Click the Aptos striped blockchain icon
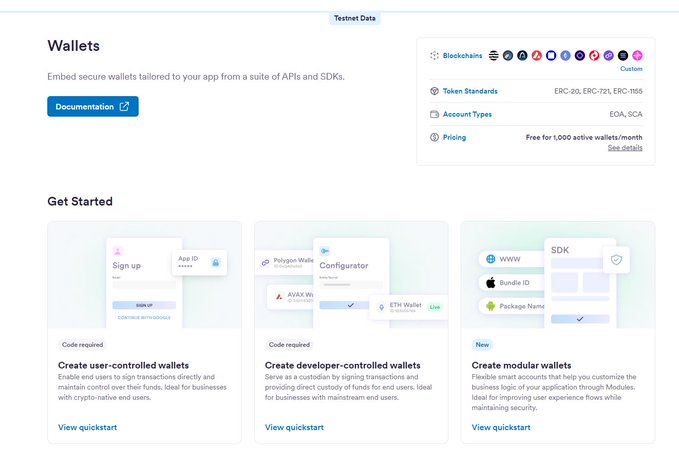 tap(494, 55)
